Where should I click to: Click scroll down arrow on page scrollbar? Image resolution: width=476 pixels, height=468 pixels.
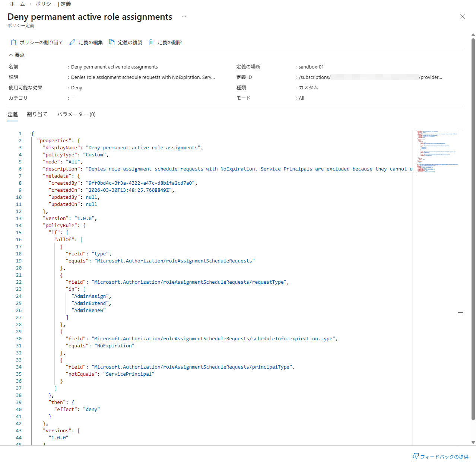point(473,443)
